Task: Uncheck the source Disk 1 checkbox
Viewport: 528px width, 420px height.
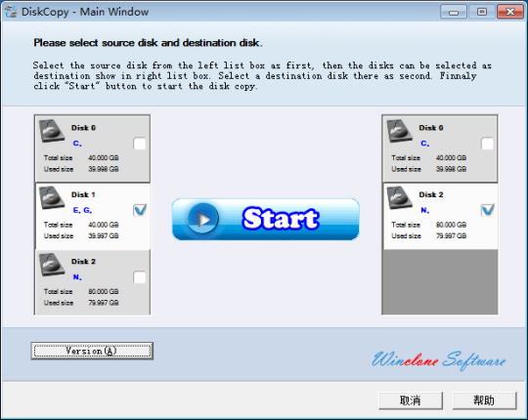Action: tap(140, 210)
